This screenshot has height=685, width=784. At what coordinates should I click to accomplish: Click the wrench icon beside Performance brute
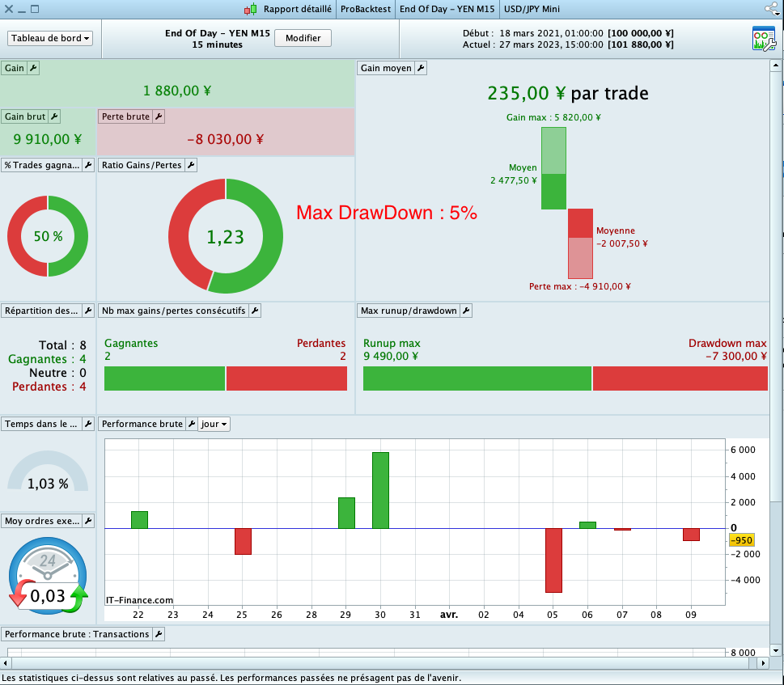(192, 424)
